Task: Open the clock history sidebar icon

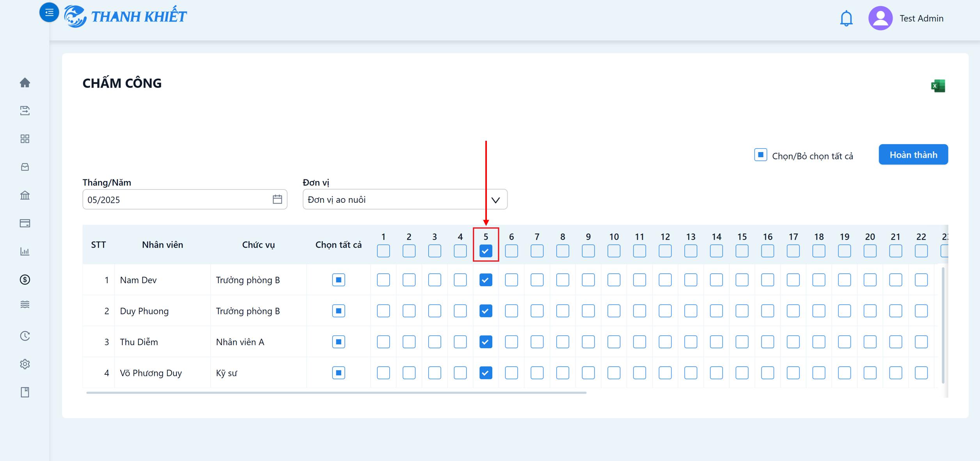Action: (x=25, y=336)
